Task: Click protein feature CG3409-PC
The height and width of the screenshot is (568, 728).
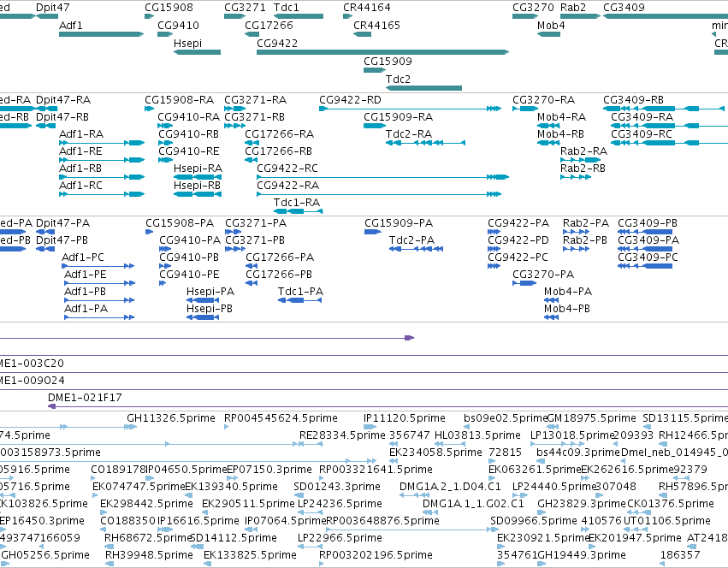Action: [x=645, y=266]
